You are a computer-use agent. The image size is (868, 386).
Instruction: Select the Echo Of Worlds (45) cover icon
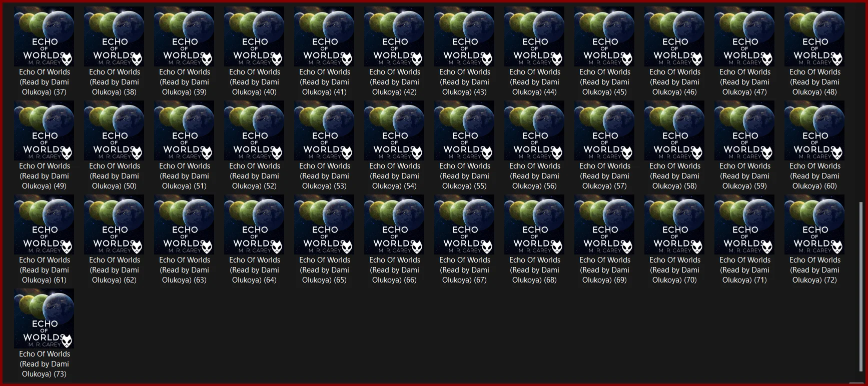pyautogui.click(x=604, y=36)
